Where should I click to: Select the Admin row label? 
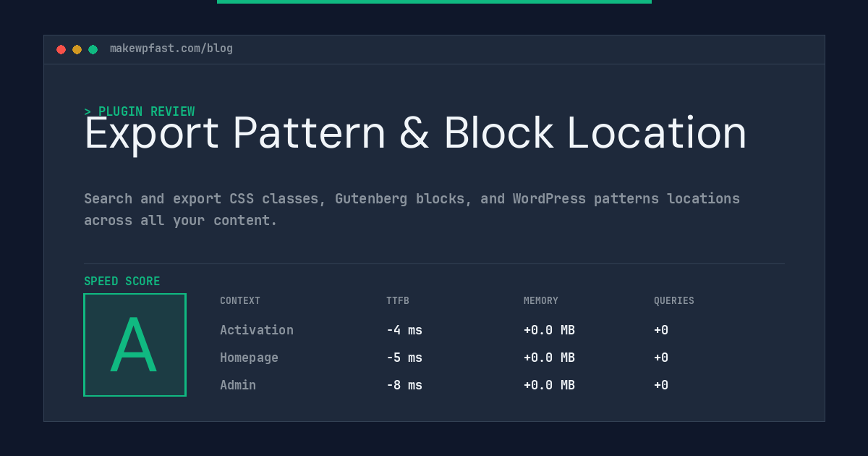[x=238, y=385]
